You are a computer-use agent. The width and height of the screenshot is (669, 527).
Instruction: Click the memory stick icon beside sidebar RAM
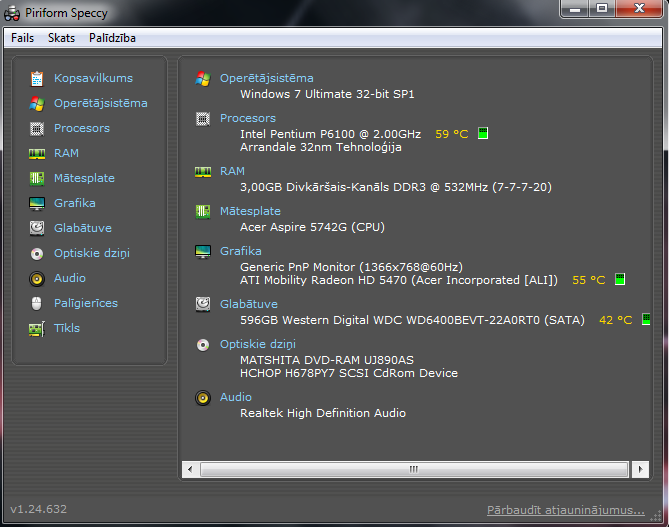tap(37, 154)
